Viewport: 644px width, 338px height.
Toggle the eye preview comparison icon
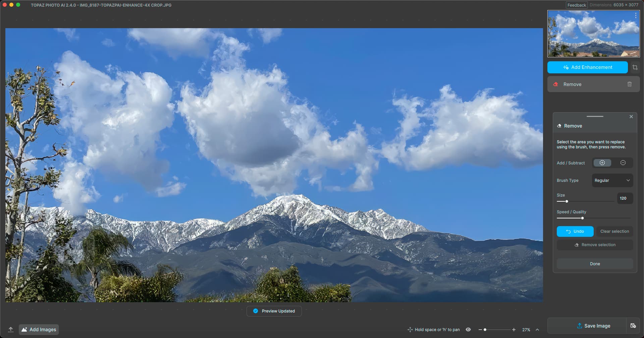point(468,330)
